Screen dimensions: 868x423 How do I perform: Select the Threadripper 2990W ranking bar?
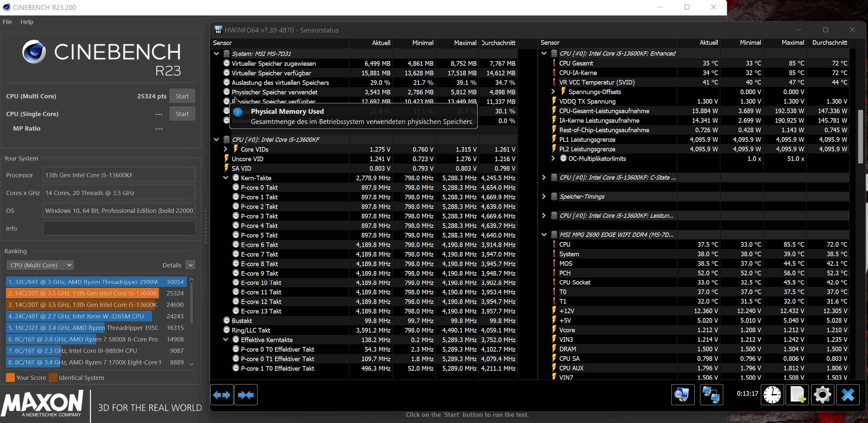coord(96,282)
